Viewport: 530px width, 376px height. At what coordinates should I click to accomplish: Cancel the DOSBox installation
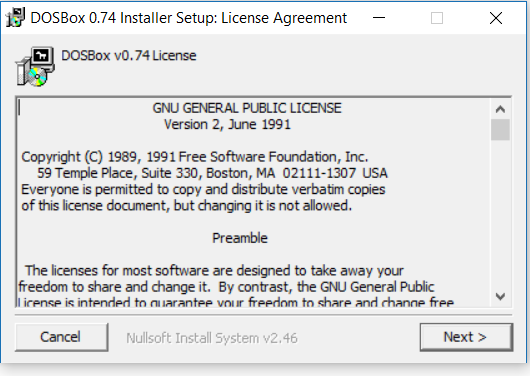click(x=62, y=337)
